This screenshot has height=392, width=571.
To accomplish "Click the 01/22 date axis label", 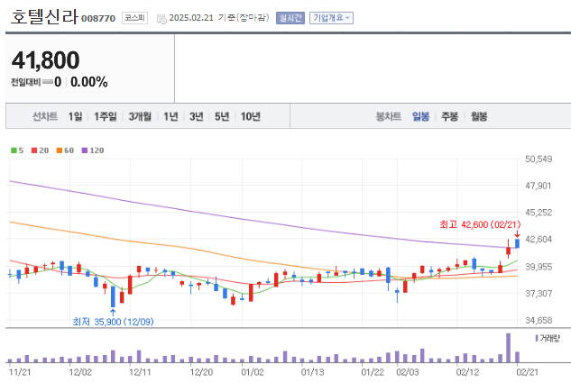I will tap(373, 372).
